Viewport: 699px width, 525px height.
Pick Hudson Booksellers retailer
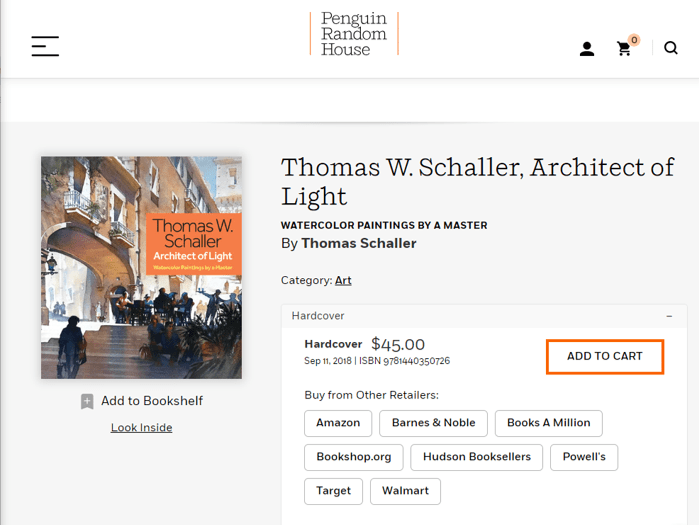(x=476, y=457)
